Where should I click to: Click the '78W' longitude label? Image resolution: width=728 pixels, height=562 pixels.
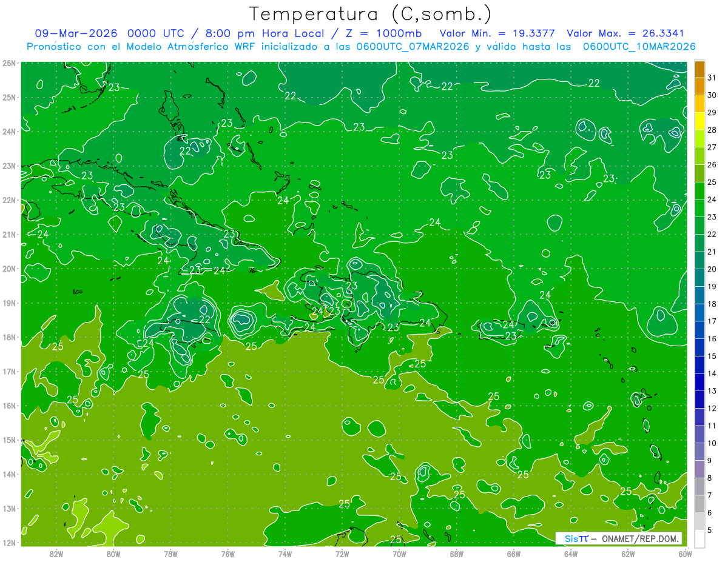(170, 554)
